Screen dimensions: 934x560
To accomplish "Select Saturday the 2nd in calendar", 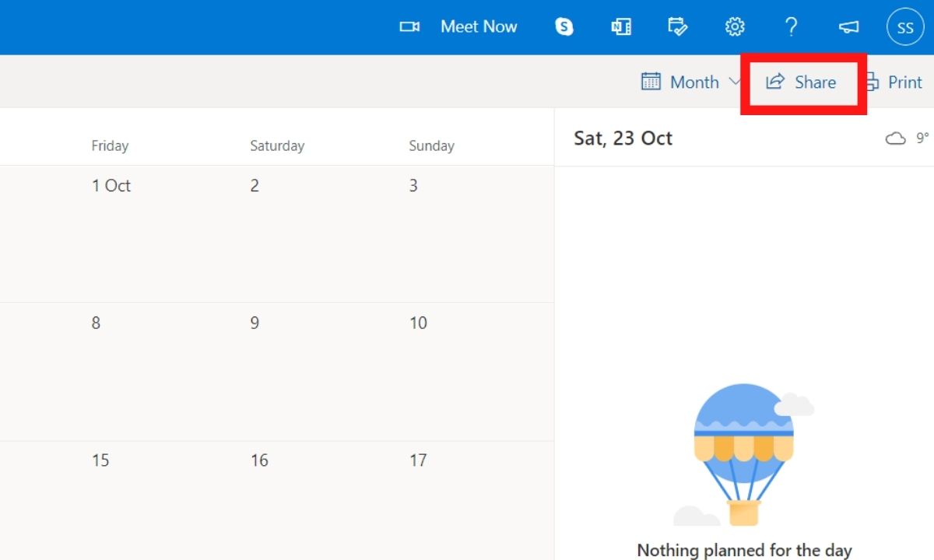I will tap(315, 233).
